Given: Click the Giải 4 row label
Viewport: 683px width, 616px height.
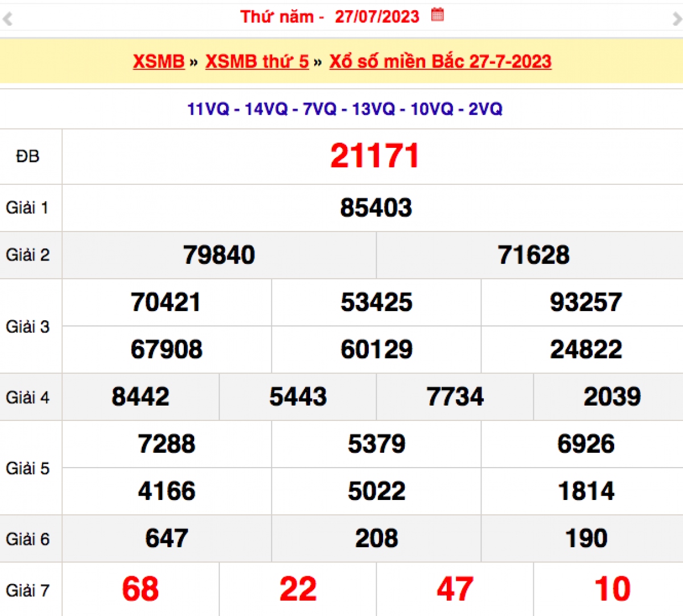Looking at the screenshot, I should (27, 397).
